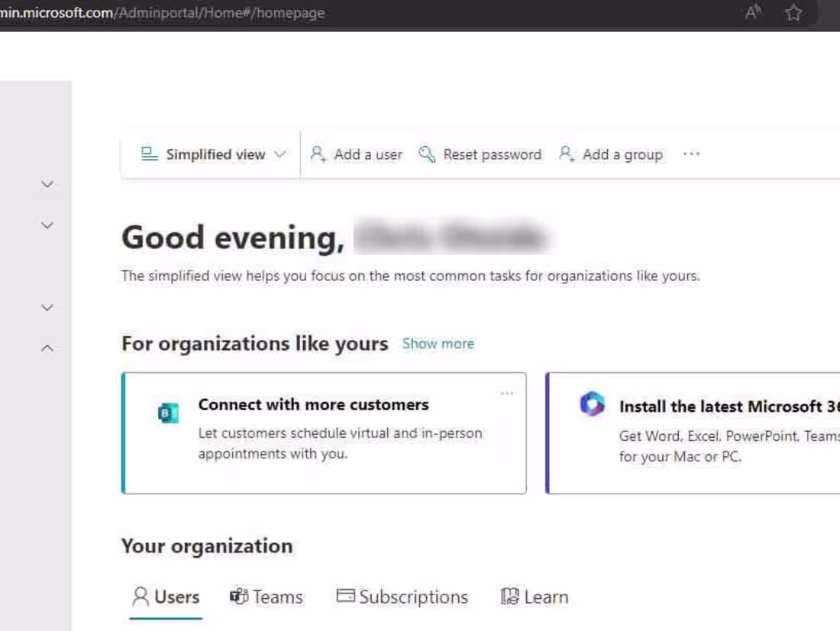Click the Show more link
Image resolution: width=840 pixels, height=631 pixels.
click(x=438, y=343)
